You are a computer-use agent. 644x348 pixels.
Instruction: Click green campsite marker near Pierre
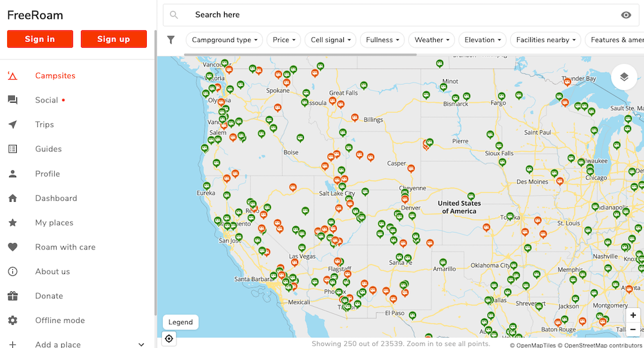490,134
